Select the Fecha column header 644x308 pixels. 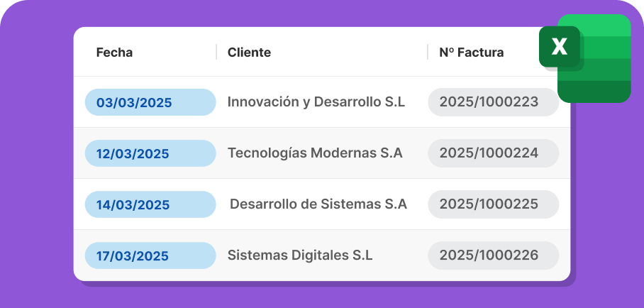coord(114,53)
